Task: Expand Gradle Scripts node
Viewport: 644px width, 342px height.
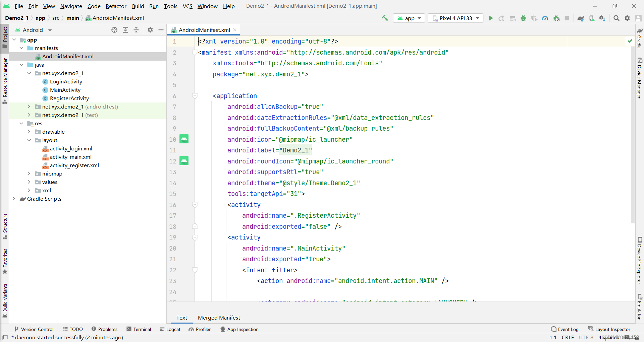Action: (x=14, y=199)
